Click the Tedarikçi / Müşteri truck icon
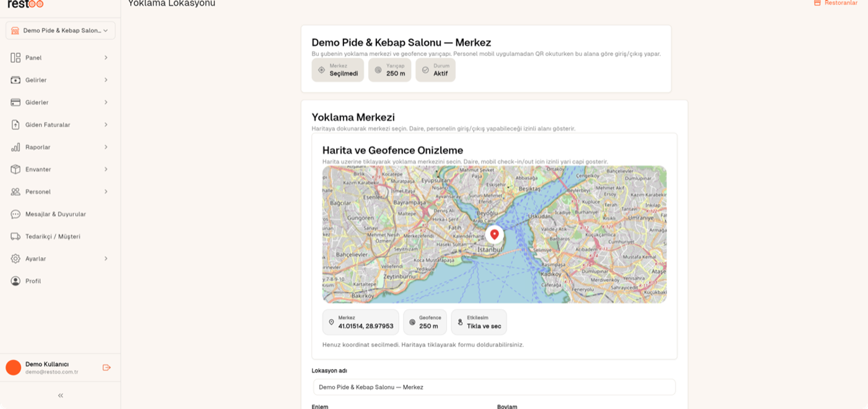Screen dimensions: 868x409 [x=15, y=236]
